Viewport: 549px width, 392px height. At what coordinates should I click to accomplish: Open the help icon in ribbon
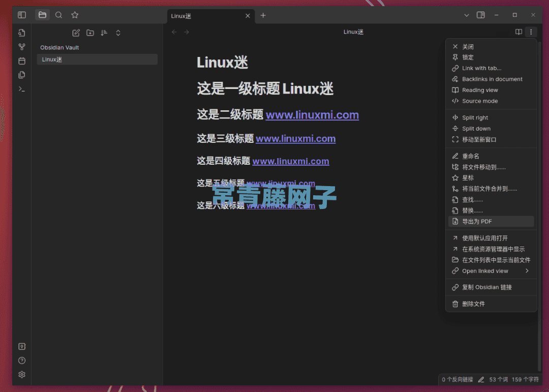coord(22,360)
